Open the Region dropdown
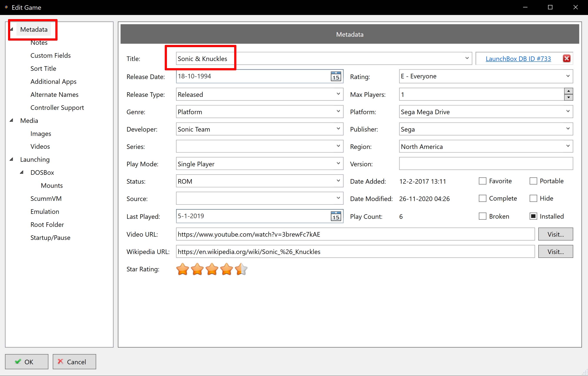The image size is (588, 376). click(x=568, y=146)
